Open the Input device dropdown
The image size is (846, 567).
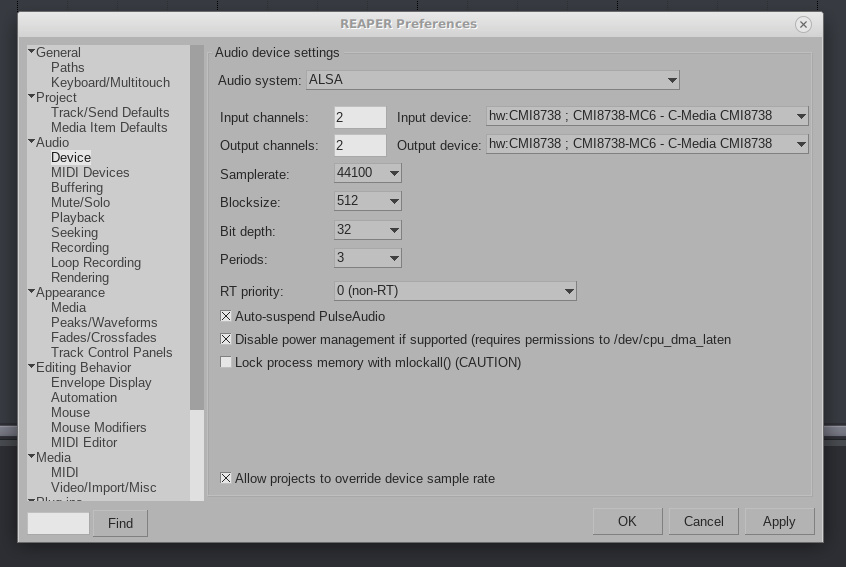(647, 116)
